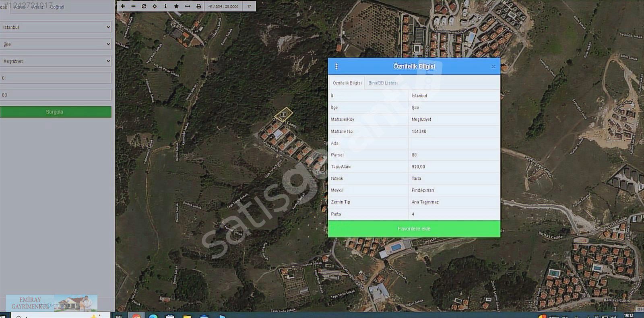This screenshot has height=318, width=644.
Task: Select the Öznitelik Bilgisi tab
Action: [347, 83]
